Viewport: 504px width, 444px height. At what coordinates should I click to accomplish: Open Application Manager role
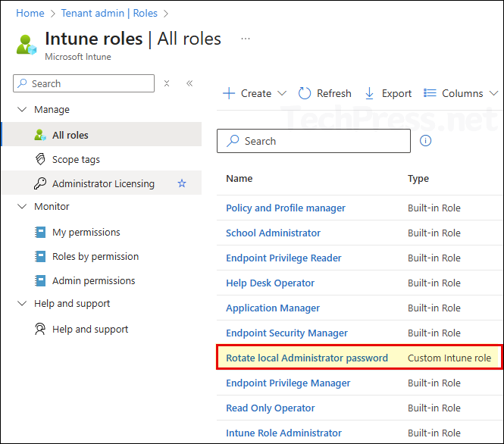click(x=273, y=308)
